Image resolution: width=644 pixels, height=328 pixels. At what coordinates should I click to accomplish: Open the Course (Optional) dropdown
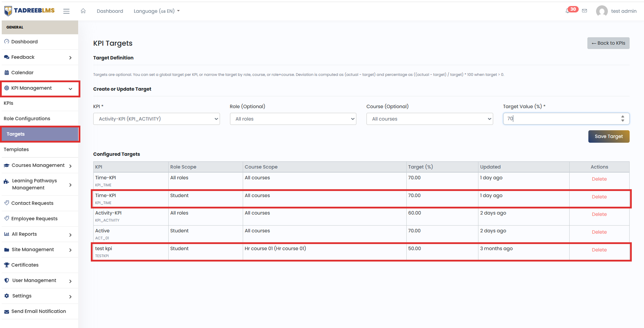(x=429, y=119)
